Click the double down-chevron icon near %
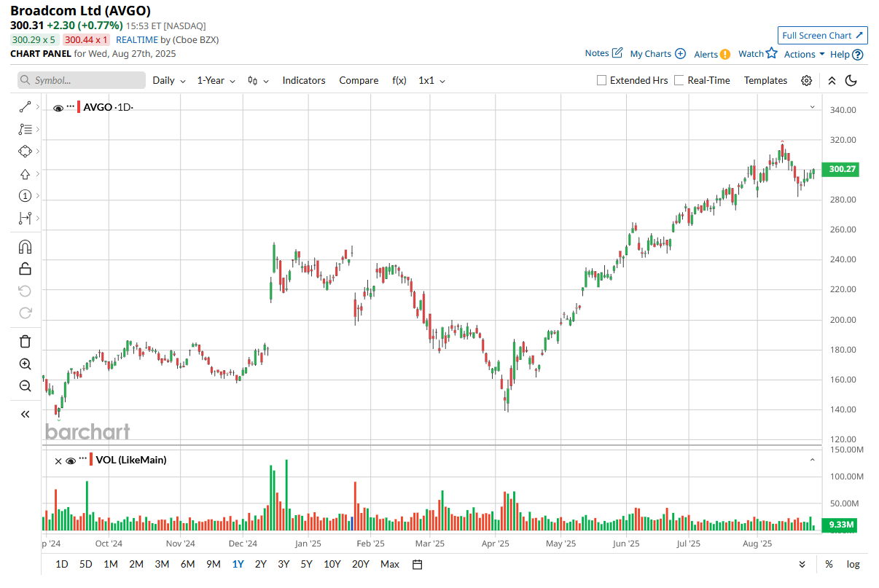Screen dimensions: 879x588 click(802, 564)
